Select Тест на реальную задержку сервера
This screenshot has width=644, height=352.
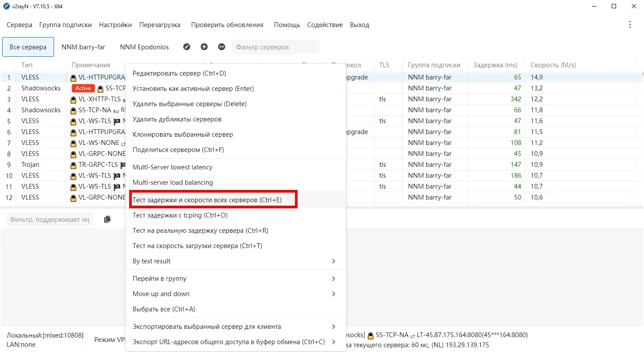pos(236,231)
